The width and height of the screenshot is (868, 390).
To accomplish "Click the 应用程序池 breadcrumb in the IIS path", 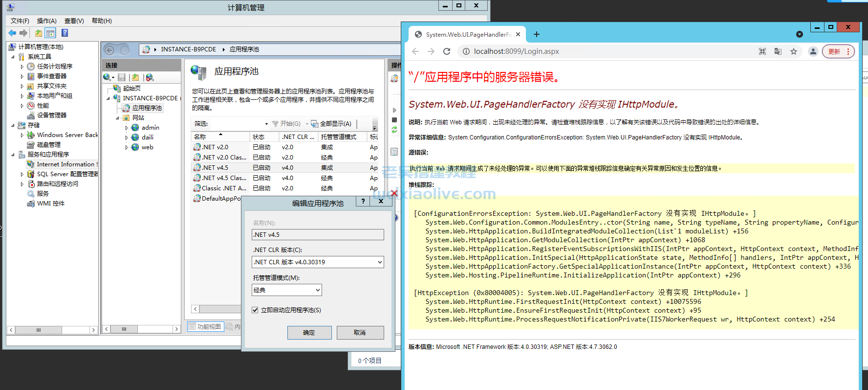I will pos(244,49).
